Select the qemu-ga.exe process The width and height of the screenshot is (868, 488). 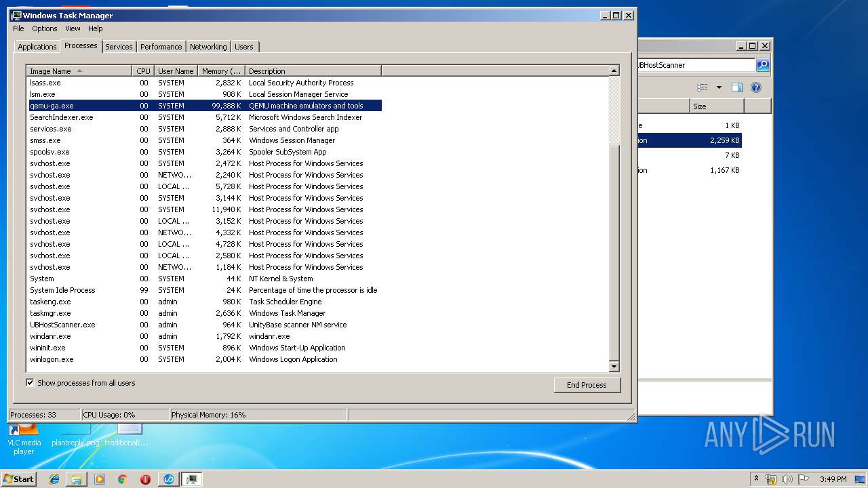tap(204, 106)
